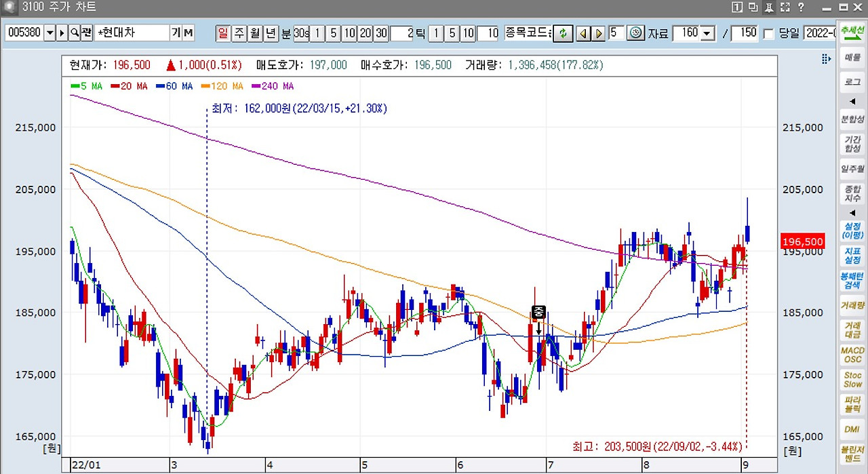Select daily (일) chart period
This screenshot has width=868, height=474.
223,33
